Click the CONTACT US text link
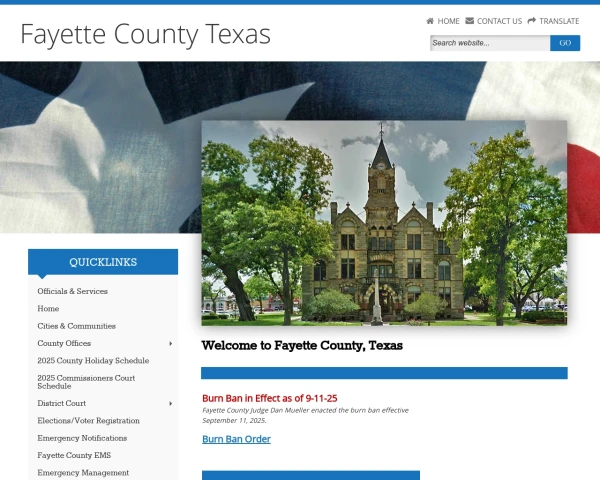 click(499, 21)
